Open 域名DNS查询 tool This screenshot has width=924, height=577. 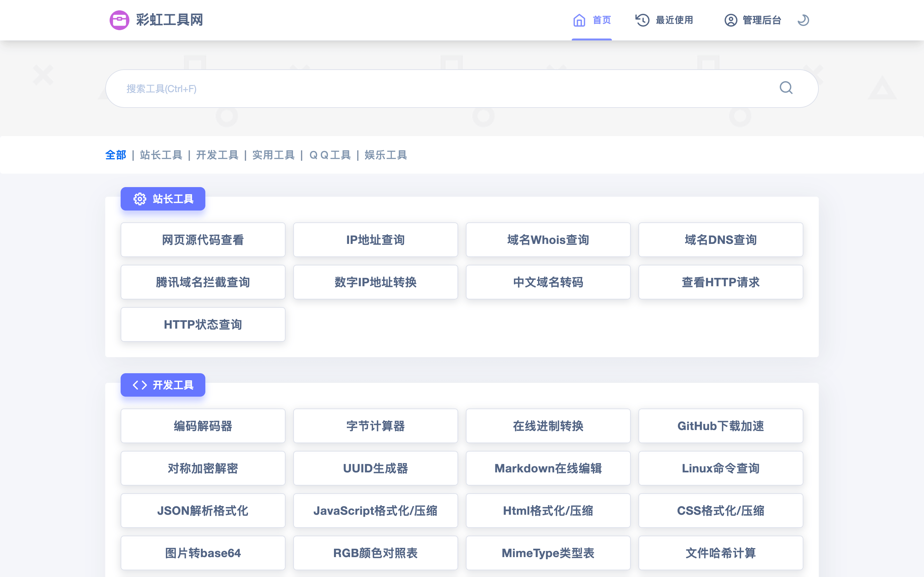[721, 240]
